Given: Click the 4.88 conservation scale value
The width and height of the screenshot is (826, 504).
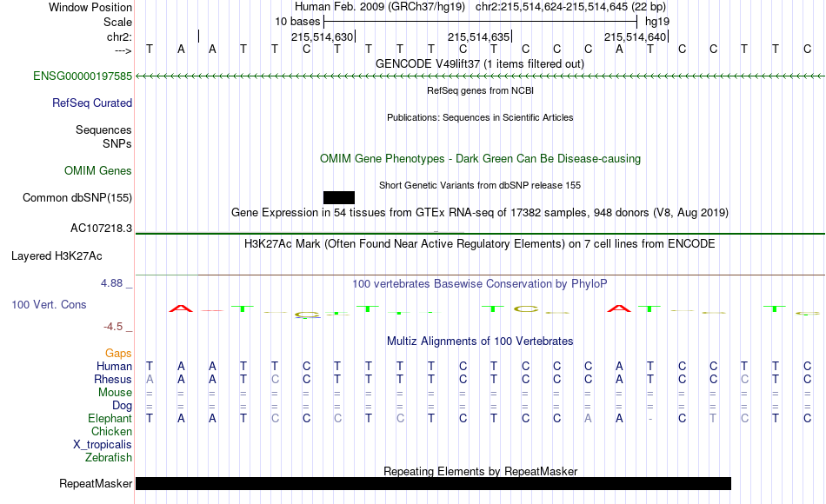Looking at the screenshot, I should (111, 282).
